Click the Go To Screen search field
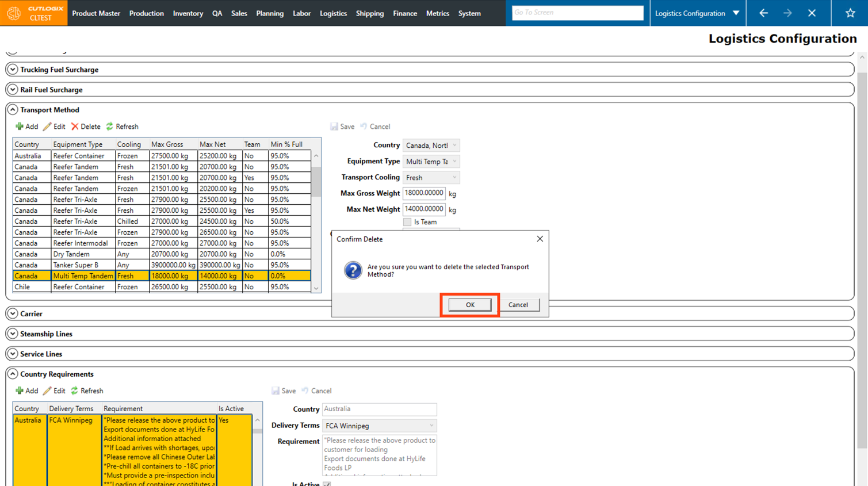Screen dimensions: 868x486 tap(577, 13)
